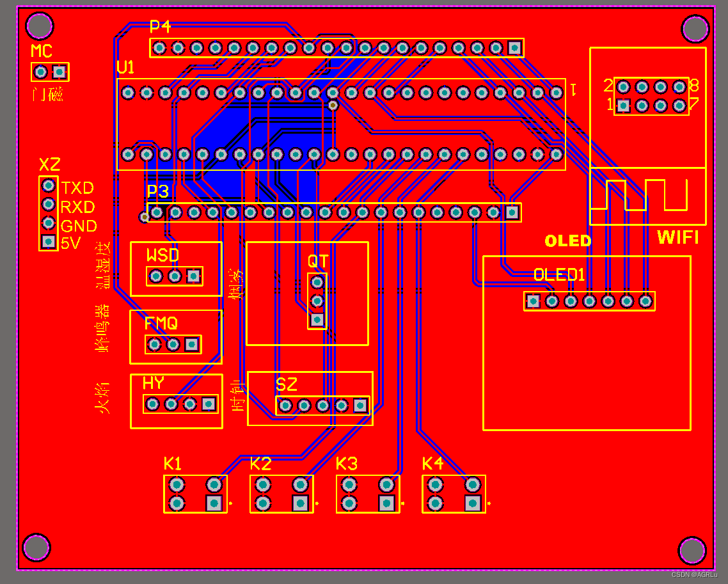Click the square pad of the MC connector

59,72
